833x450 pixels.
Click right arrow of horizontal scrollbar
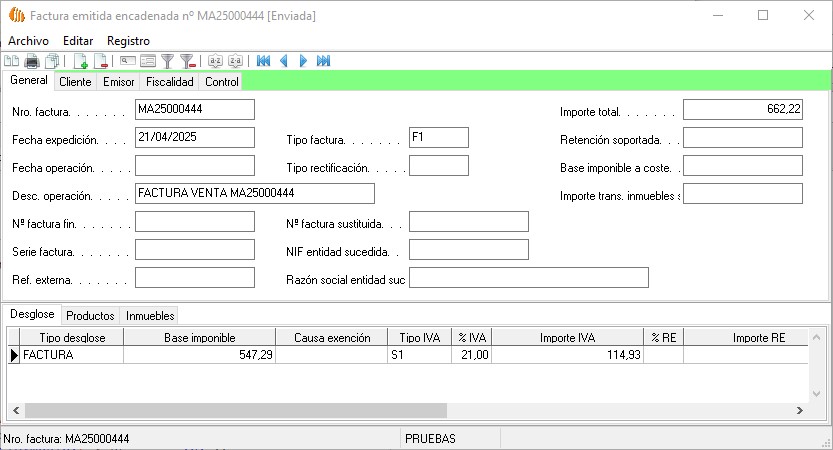point(800,410)
